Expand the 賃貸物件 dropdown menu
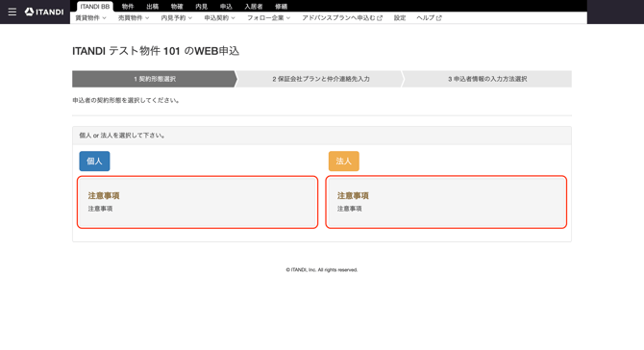This screenshot has height=350, width=644. coord(90,18)
